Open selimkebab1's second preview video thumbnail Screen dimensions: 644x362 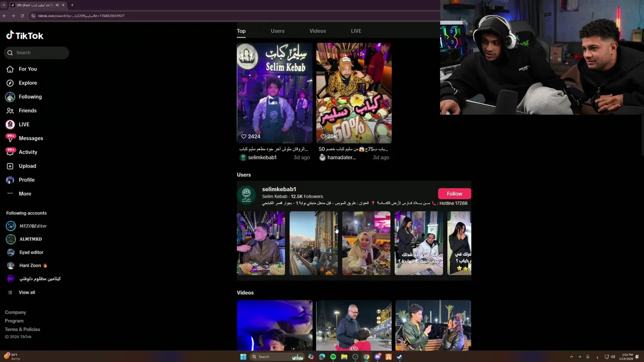(x=313, y=243)
